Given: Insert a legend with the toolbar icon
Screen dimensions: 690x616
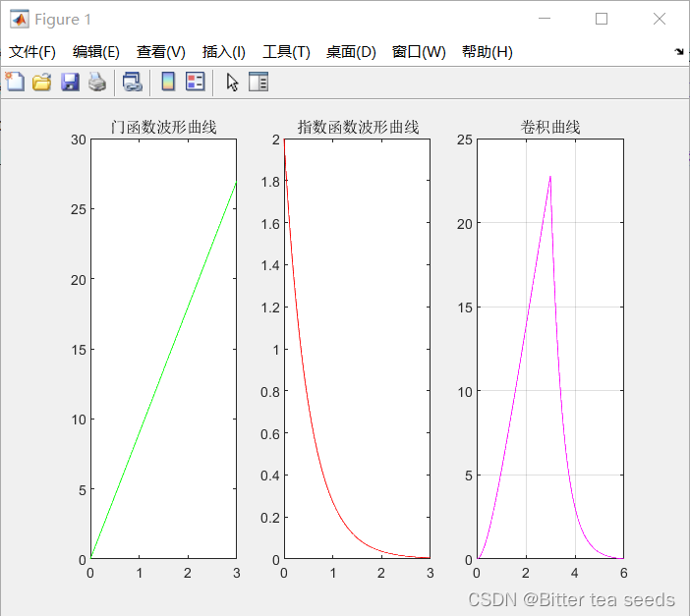Looking at the screenshot, I should click(x=195, y=82).
